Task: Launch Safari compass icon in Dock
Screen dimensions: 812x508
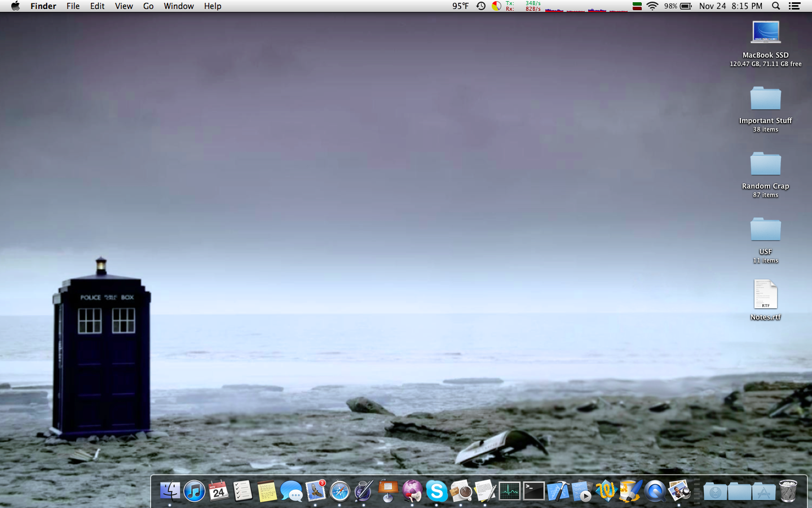Action: [x=339, y=491]
